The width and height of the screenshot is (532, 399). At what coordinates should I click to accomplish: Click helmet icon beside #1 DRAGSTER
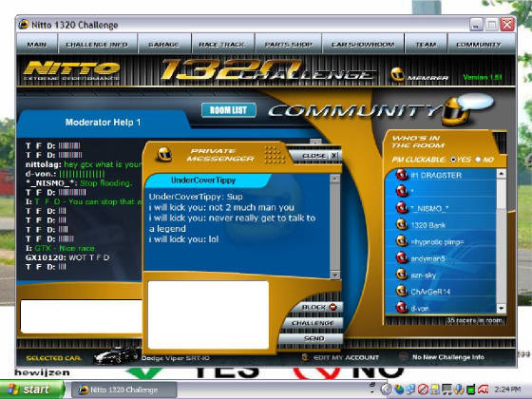402,175
